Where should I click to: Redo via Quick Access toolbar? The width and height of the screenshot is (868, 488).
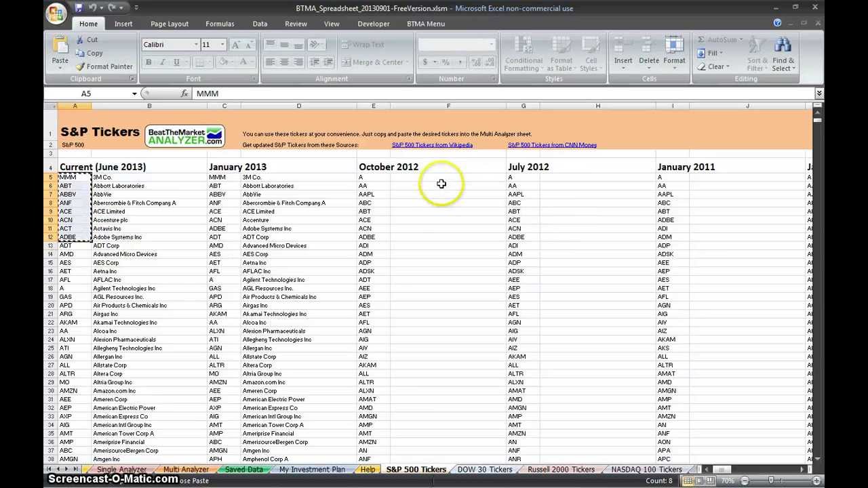[113, 8]
